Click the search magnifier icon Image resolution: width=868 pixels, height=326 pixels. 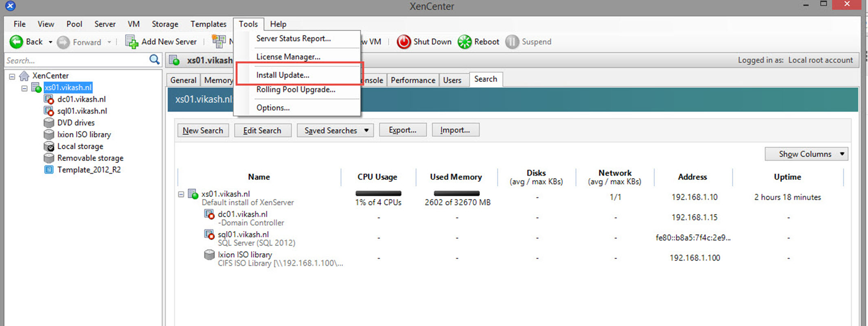(x=154, y=60)
